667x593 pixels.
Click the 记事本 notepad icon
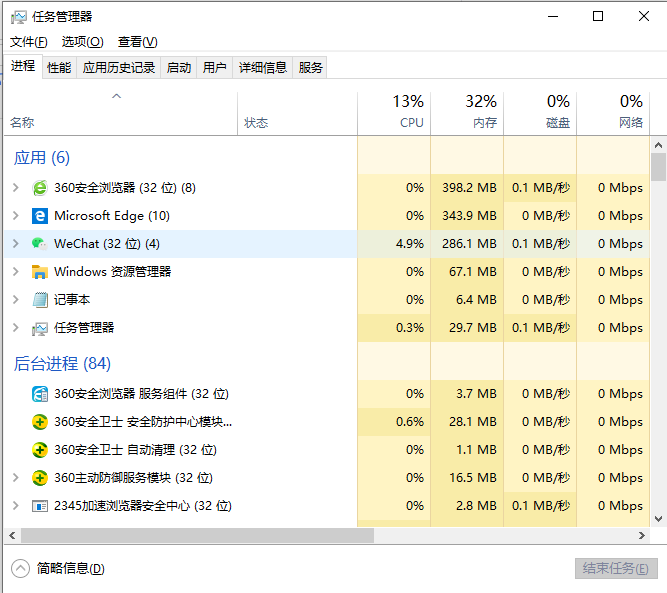pyautogui.click(x=40, y=300)
